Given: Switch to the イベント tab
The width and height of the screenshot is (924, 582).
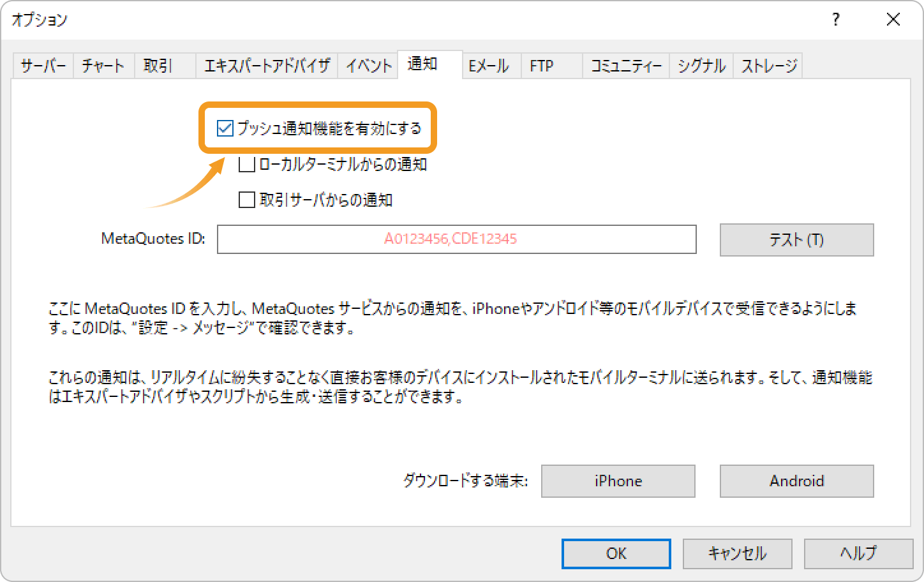Looking at the screenshot, I should [368, 66].
